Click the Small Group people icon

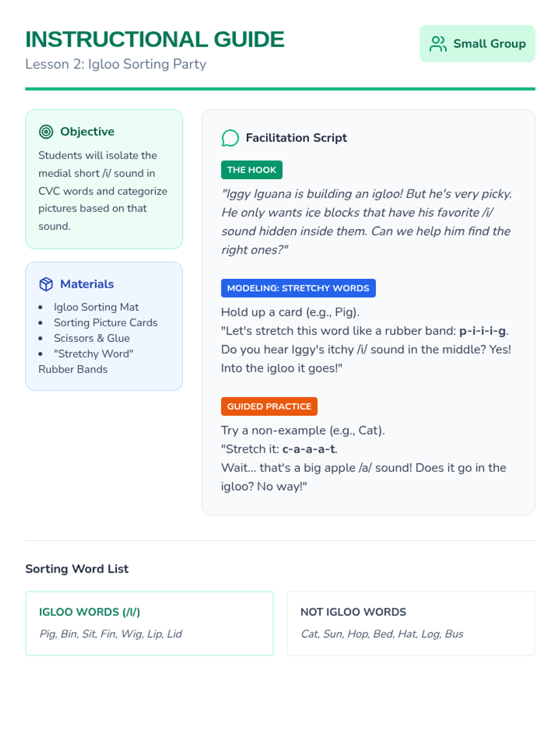point(438,44)
